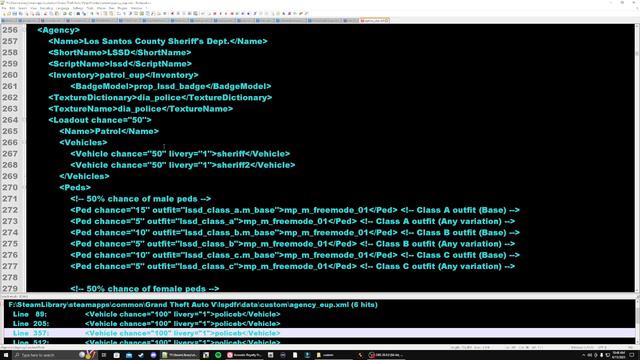Open the Settings menu
The width and height of the screenshot is (640, 360).
pyautogui.click(x=78, y=8)
